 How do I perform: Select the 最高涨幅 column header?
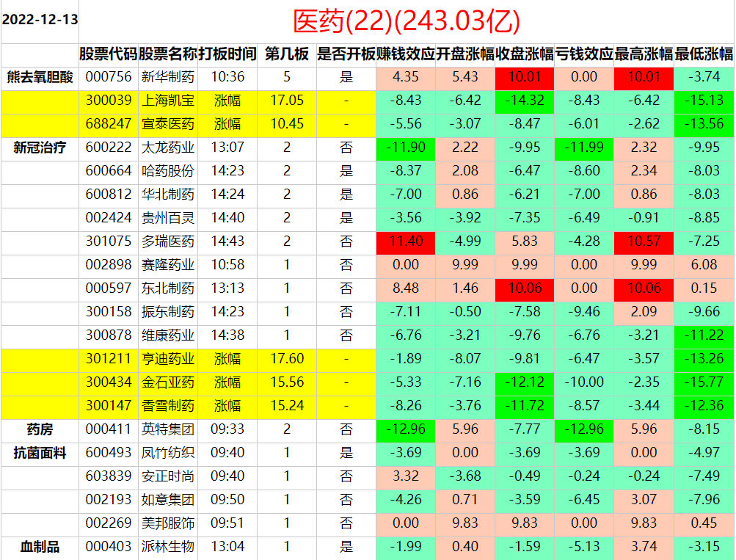point(644,54)
